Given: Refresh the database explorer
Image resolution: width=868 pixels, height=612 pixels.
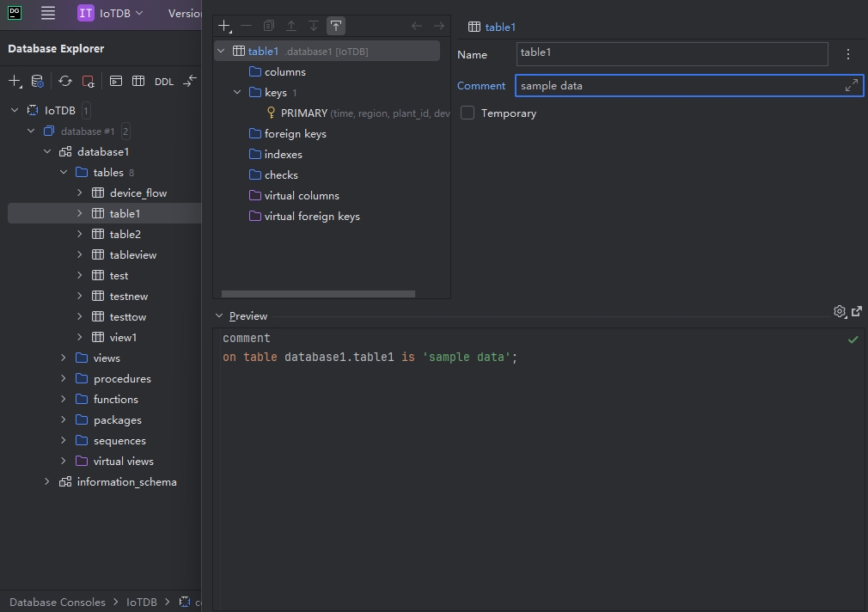Looking at the screenshot, I should pyautogui.click(x=65, y=82).
